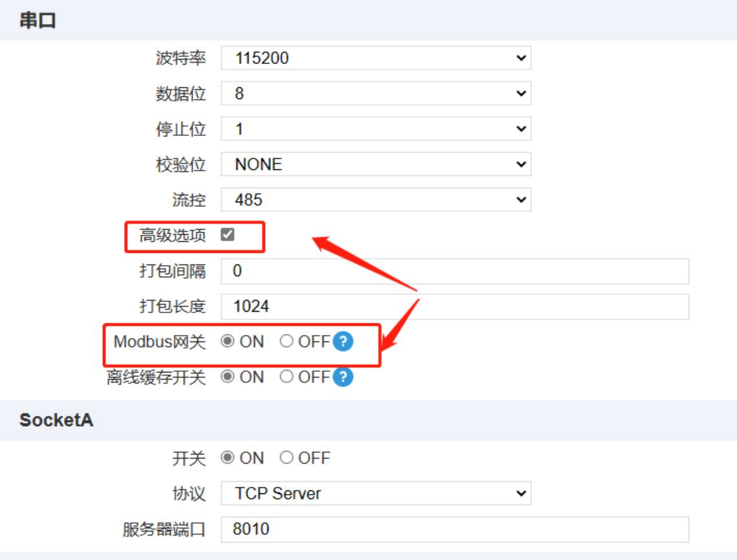The width and height of the screenshot is (737, 560).
Task: Expand the 停止位 dropdown
Action: pos(376,129)
